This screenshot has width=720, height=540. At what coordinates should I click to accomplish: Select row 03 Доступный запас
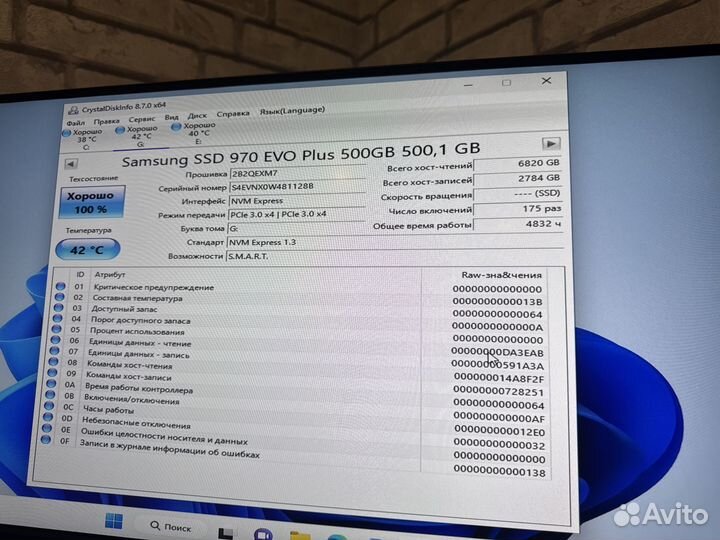(x=299, y=311)
